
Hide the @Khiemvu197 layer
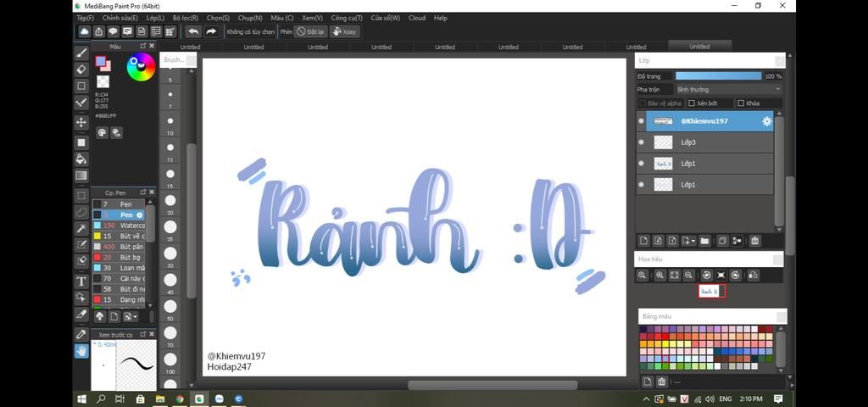641,120
